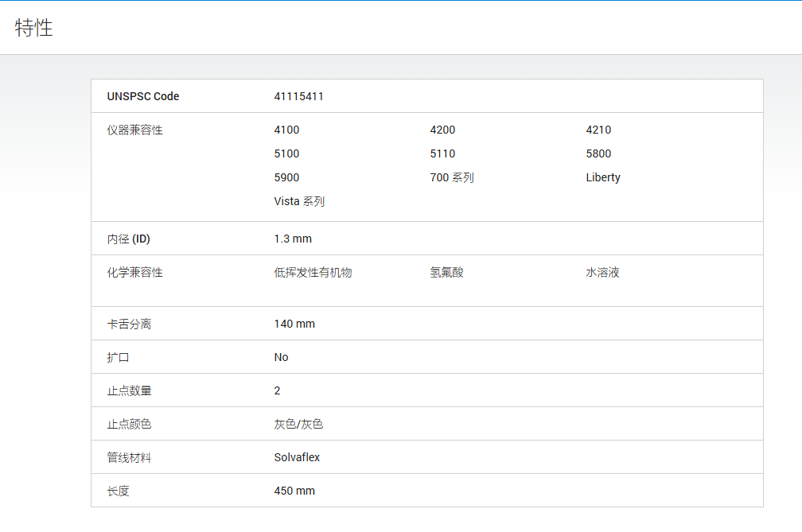Select the Solvaflex material value
This screenshot has width=802, height=532.
point(297,457)
